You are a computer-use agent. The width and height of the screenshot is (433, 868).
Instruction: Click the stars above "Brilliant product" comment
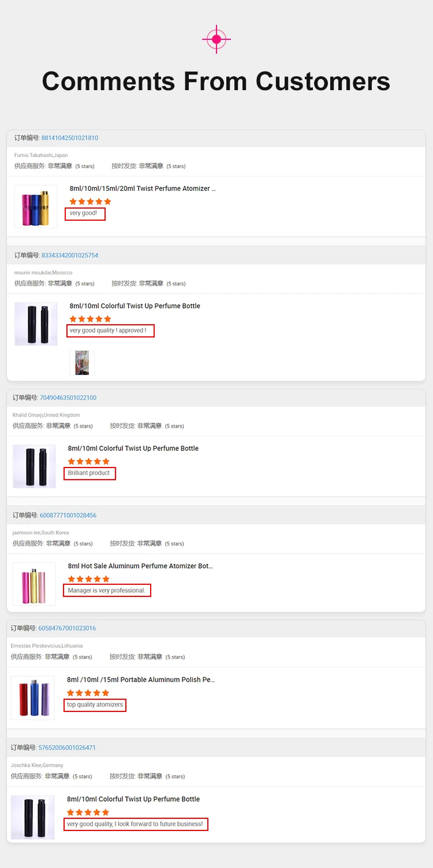pyautogui.click(x=88, y=461)
